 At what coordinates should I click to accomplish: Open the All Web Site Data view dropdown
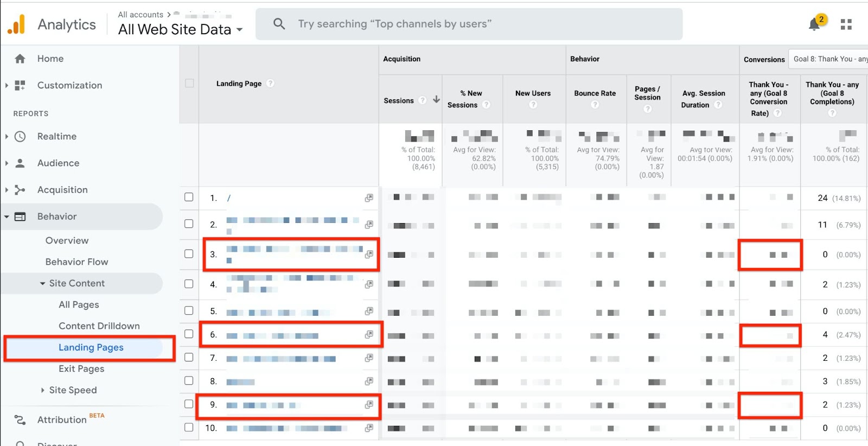point(180,29)
